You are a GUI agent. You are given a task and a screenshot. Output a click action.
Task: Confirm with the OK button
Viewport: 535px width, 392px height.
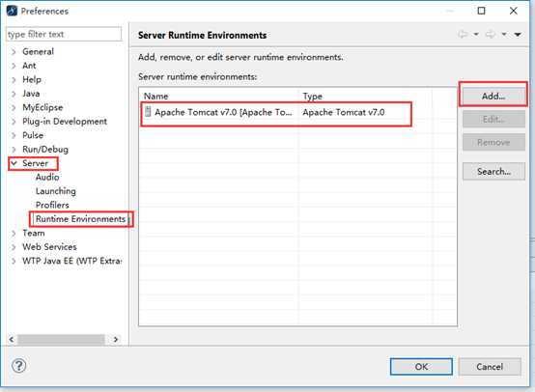421,366
